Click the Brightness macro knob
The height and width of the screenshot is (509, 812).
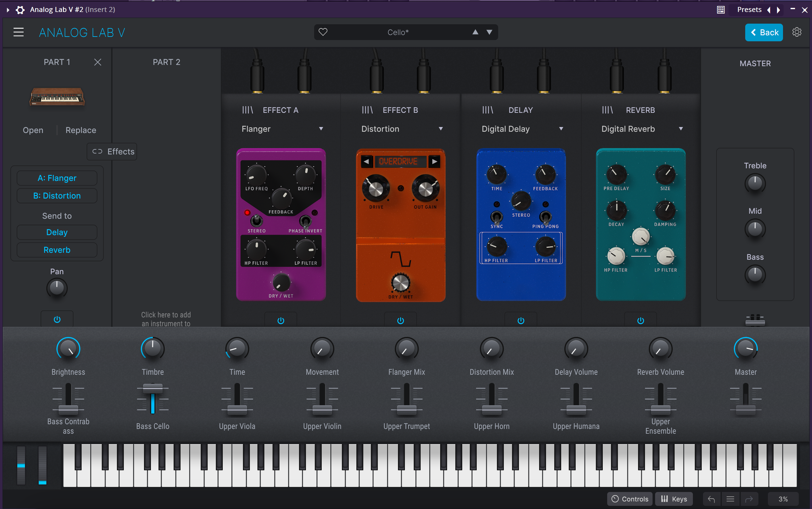68,349
